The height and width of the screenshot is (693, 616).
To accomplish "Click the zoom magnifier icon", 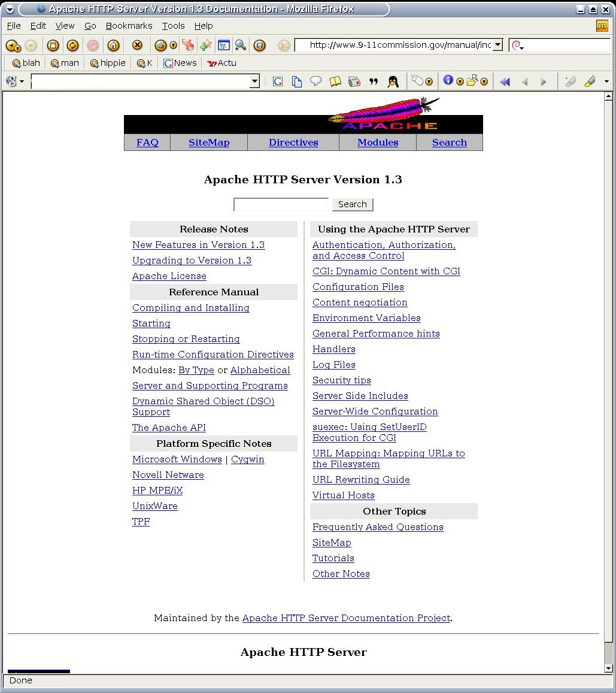I will (241, 45).
